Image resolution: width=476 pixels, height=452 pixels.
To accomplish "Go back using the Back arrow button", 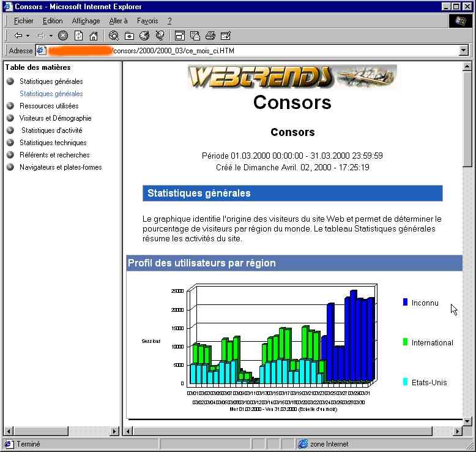I will (18, 36).
